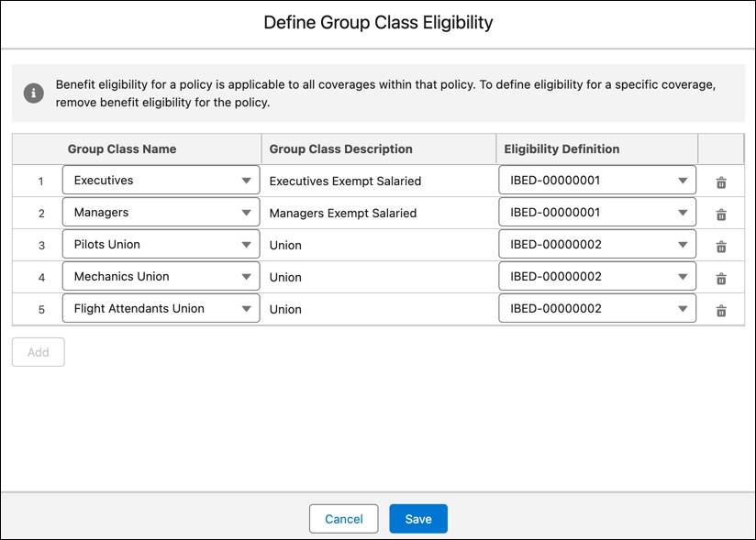The width and height of the screenshot is (756, 540).
Task: Change eligibility definition for Pilots Union row
Action: 597,244
